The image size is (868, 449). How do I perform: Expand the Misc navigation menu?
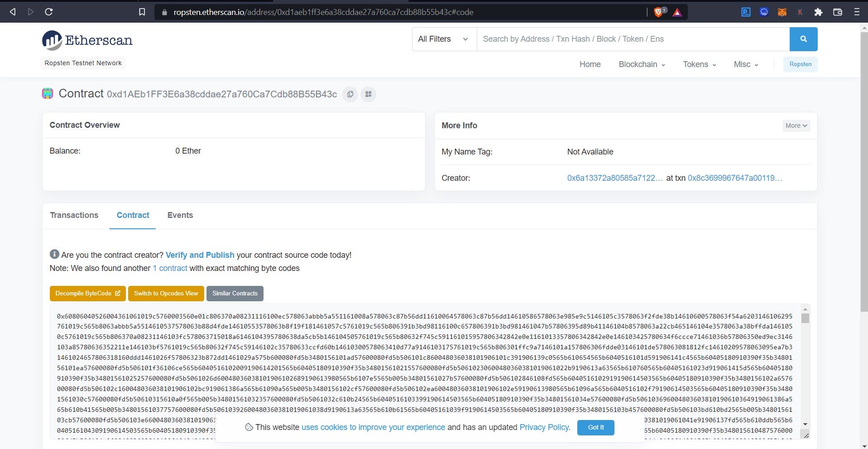click(x=745, y=64)
